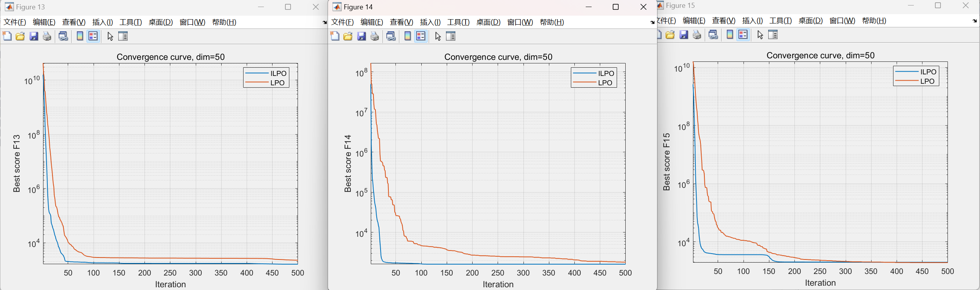Open 查看(V) menu in Figure 13
Viewport: 980px width, 290px height.
pos(74,22)
